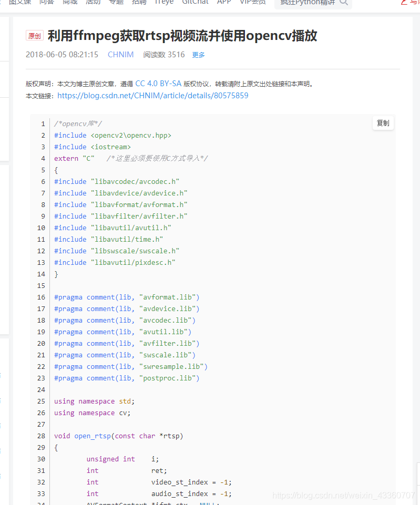Click the libavutil/time.h include line
420x505 pixels.
tap(108, 239)
